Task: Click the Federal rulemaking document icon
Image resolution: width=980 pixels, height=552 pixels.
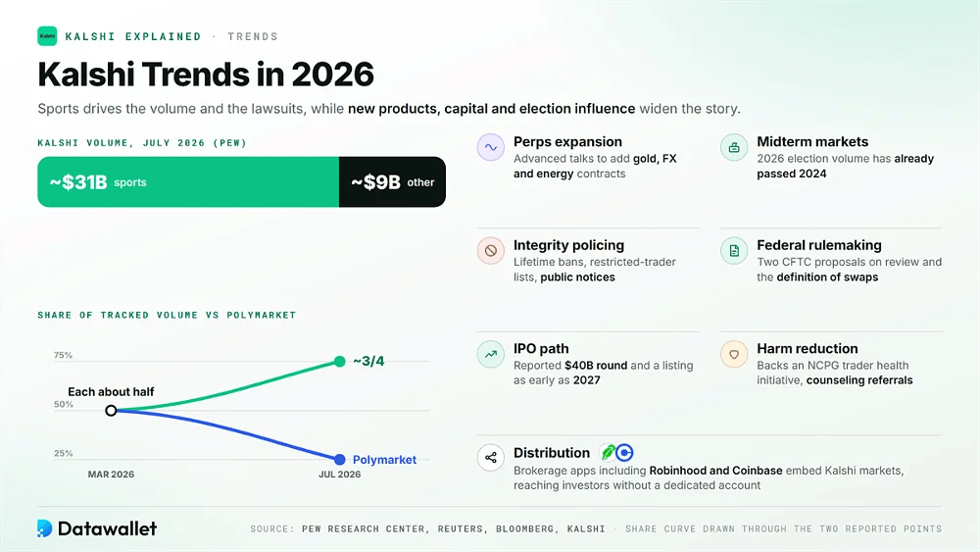Action: coord(734,251)
